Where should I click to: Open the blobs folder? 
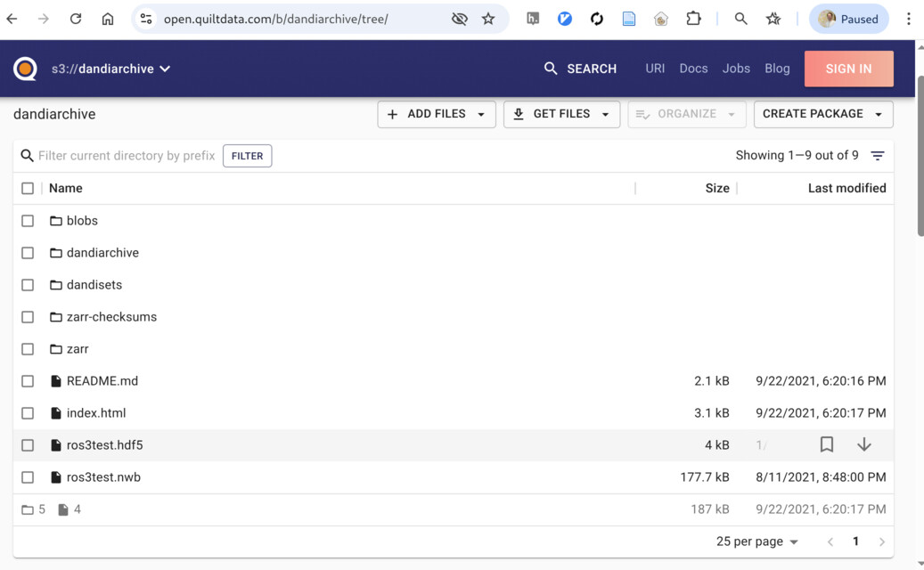(x=82, y=221)
